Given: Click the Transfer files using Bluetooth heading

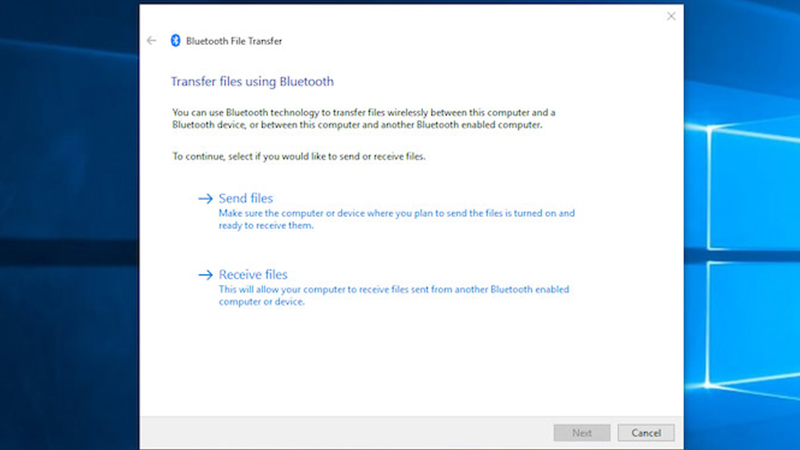Looking at the screenshot, I should (x=253, y=81).
